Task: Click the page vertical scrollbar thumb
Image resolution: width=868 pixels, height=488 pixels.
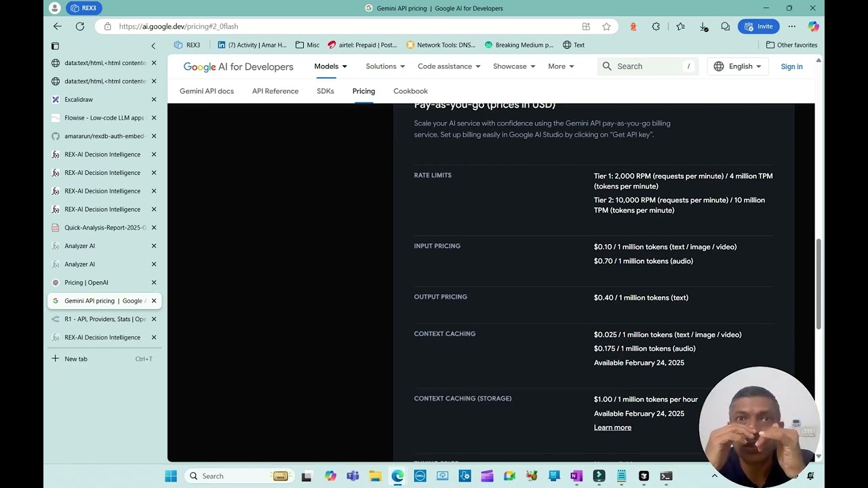Action: tap(818, 283)
